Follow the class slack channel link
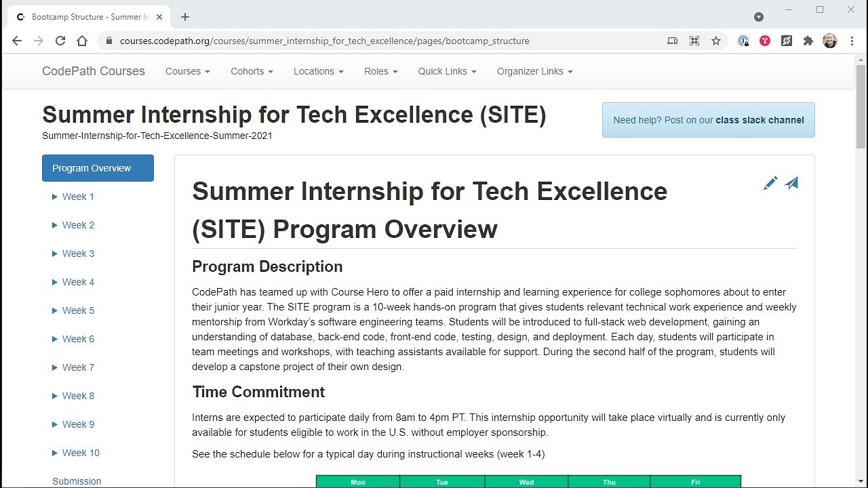Screen dimensions: 868x488 click(x=759, y=120)
